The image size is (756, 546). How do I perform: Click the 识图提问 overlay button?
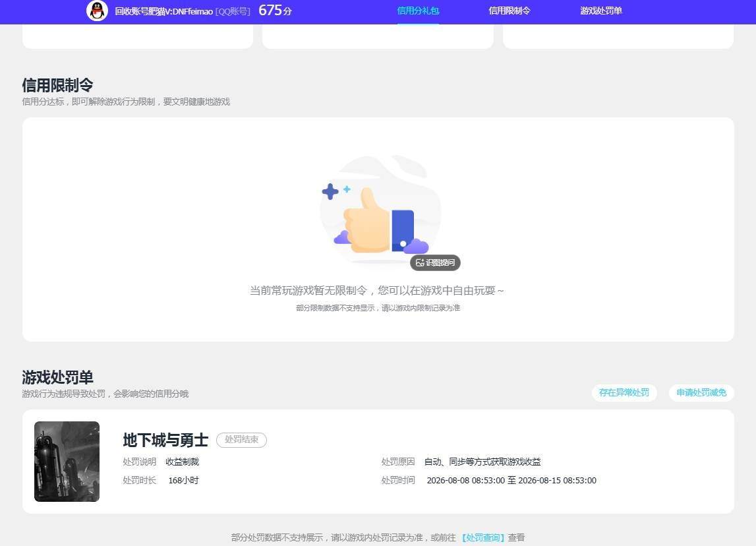click(436, 262)
